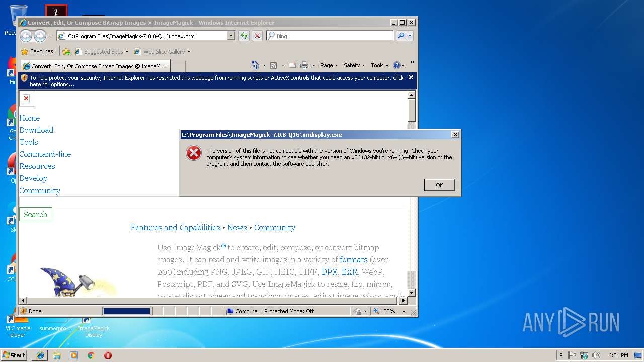Open recent pages dropdown arrow
This screenshot has width=644, height=362.
coord(51,36)
